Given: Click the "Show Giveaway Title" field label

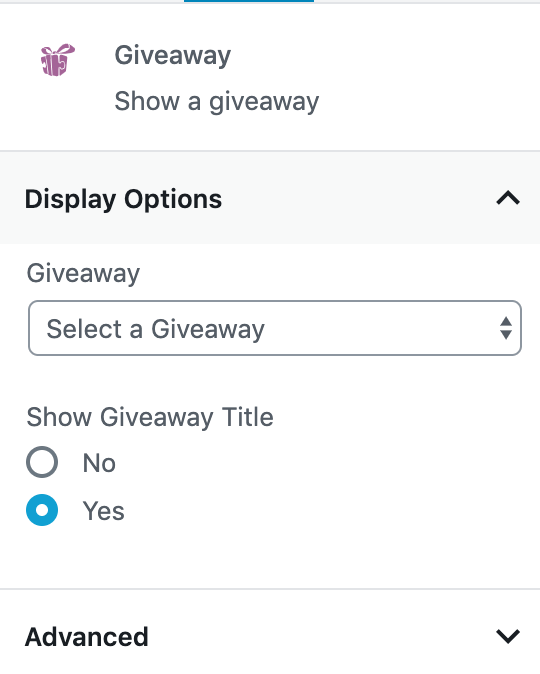Looking at the screenshot, I should pos(150,417).
